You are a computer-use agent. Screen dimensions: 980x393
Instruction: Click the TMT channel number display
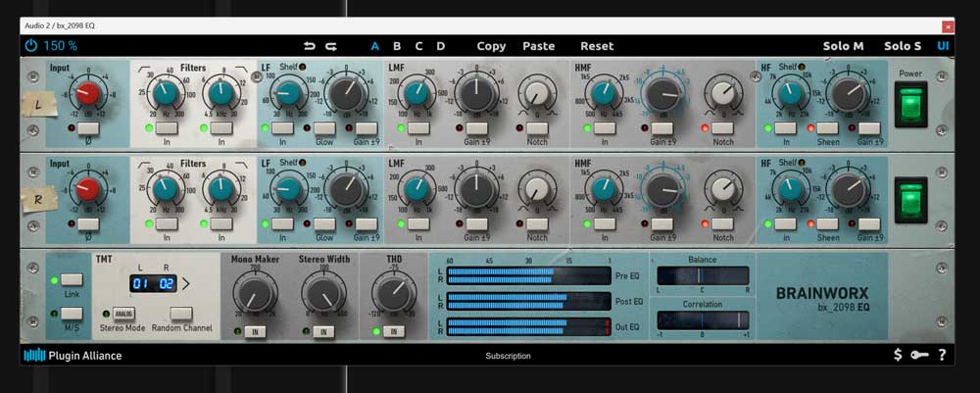click(x=152, y=285)
